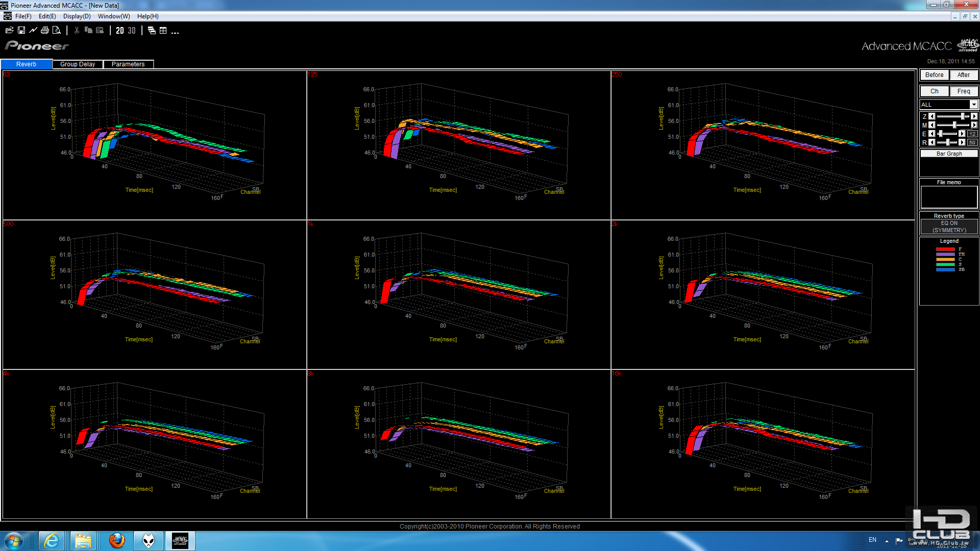The width and height of the screenshot is (980, 551).
Task: Select the 125 Hz reverb graph
Action: coord(459,145)
